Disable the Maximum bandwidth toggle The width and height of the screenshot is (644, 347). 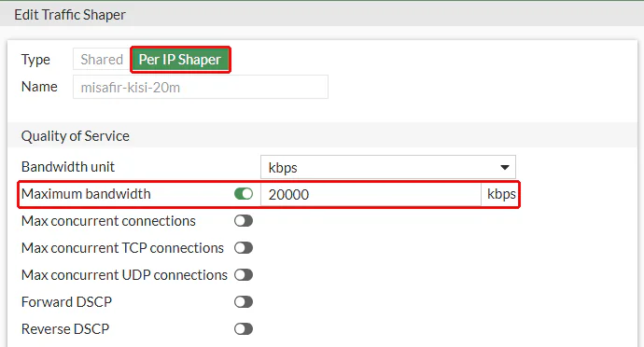click(x=244, y=194)
